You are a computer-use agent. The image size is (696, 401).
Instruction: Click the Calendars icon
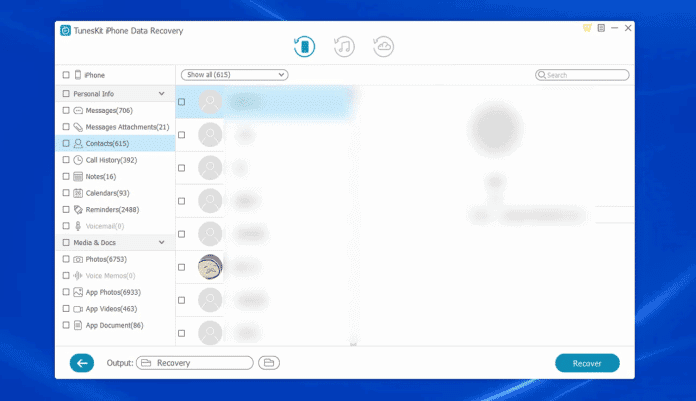[x=78, y=193]
